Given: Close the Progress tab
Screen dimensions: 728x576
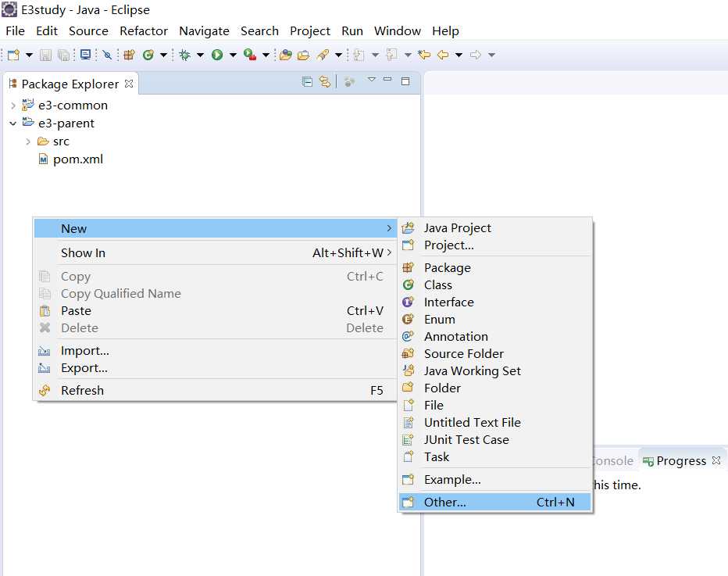Looking at the screenshot, I should click(x=716, y=460).
